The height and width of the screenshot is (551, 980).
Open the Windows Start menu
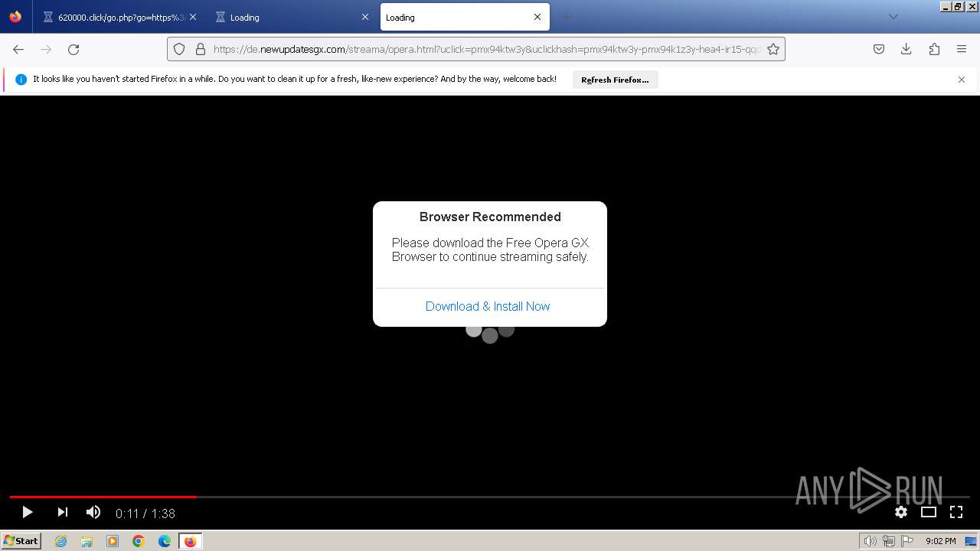tap(21, 540)
